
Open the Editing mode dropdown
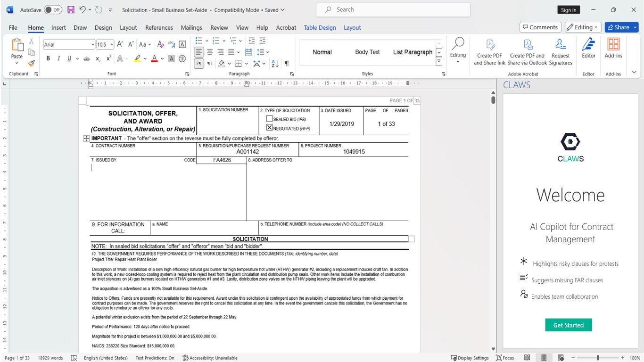click(x=584, y=27)
